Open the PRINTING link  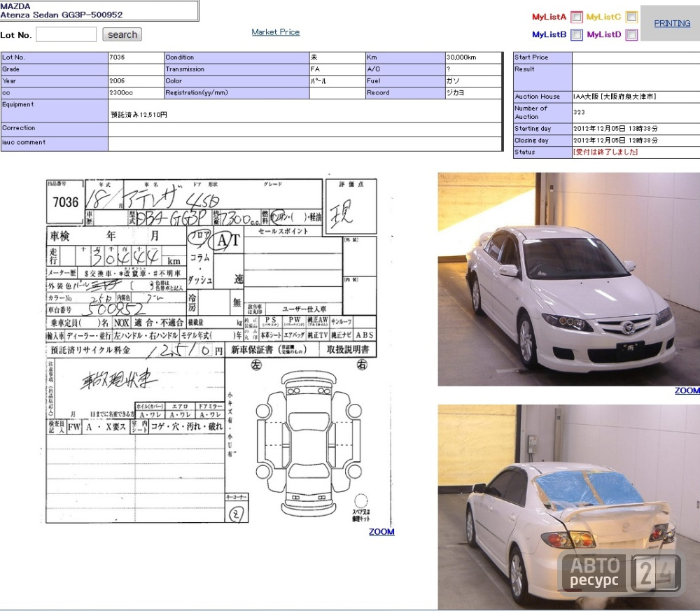point(672,23)
